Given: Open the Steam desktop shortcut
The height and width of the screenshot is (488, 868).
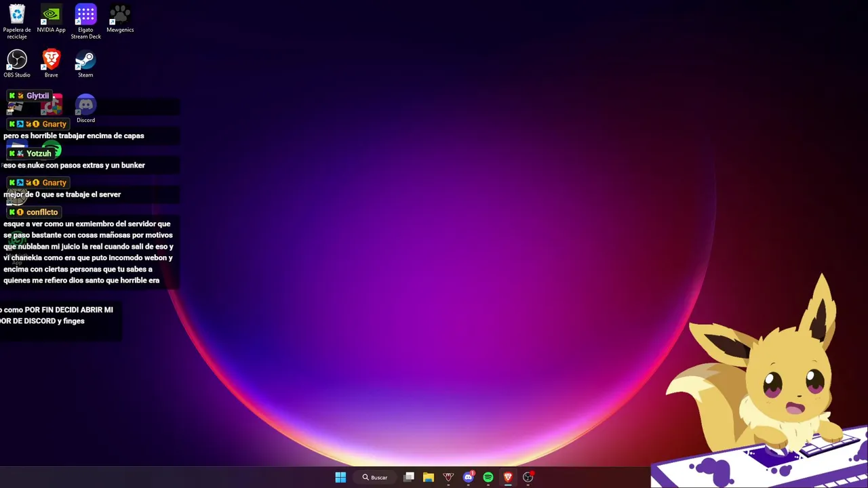Looking at the screenshot, I should 85,64.
